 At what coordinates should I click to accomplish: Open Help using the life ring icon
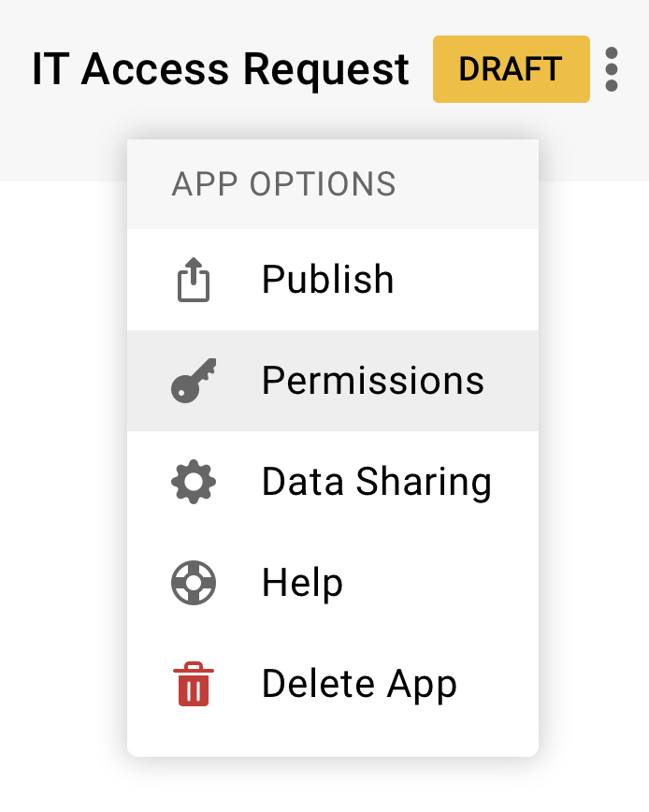coord(194,582)
